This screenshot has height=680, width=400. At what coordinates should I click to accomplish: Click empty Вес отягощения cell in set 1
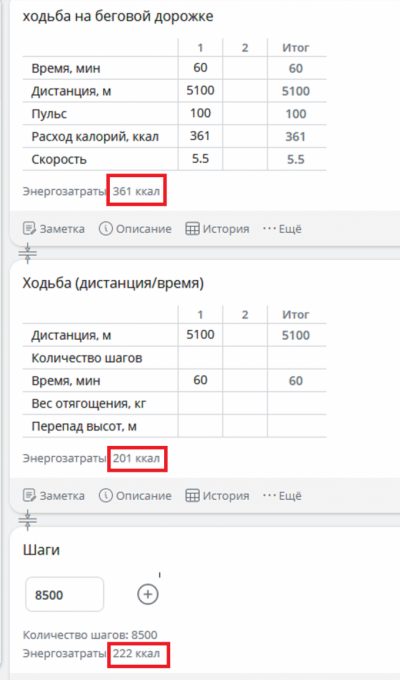[x=200, y=403]
